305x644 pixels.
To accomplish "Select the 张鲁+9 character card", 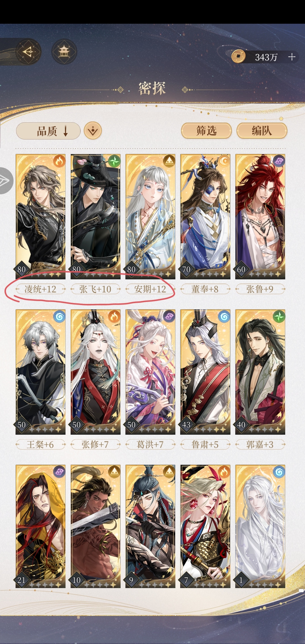I will [x=260, y=217].
